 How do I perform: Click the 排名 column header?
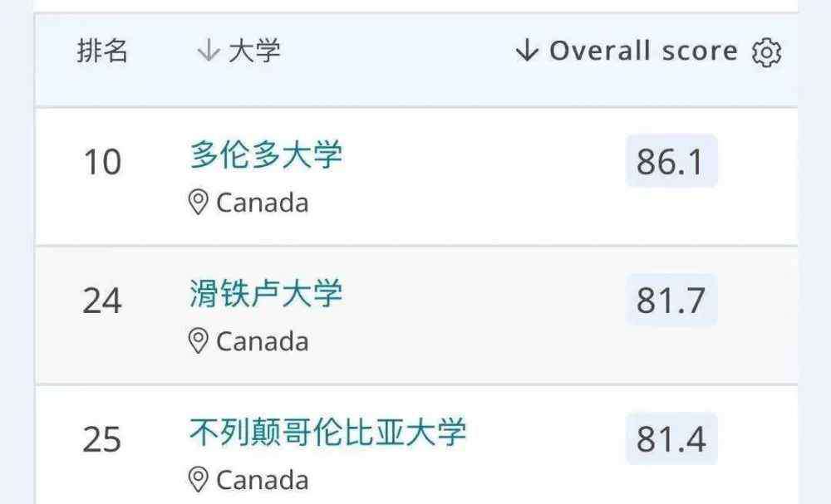(102, 51)
